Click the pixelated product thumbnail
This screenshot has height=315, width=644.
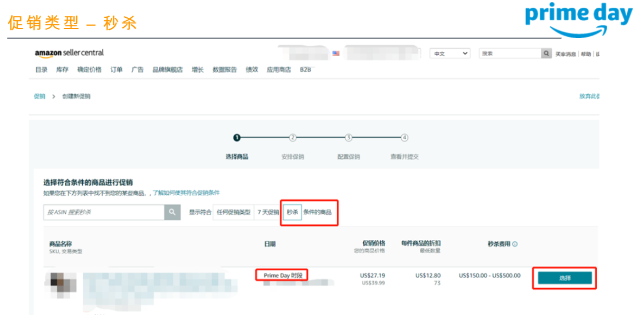pos(60,285)
